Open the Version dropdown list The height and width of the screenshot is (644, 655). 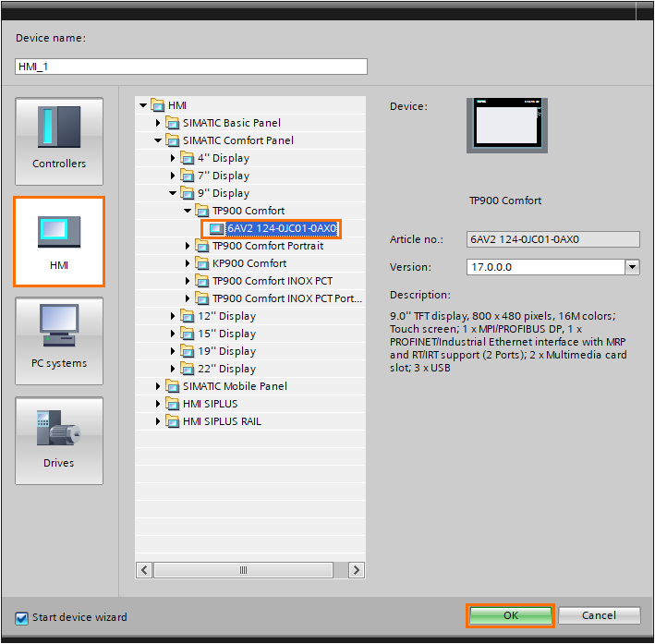pos(632,267)
